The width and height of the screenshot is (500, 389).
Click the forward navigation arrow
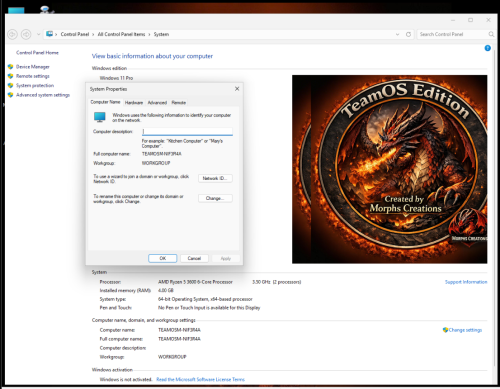coord(26,34)
